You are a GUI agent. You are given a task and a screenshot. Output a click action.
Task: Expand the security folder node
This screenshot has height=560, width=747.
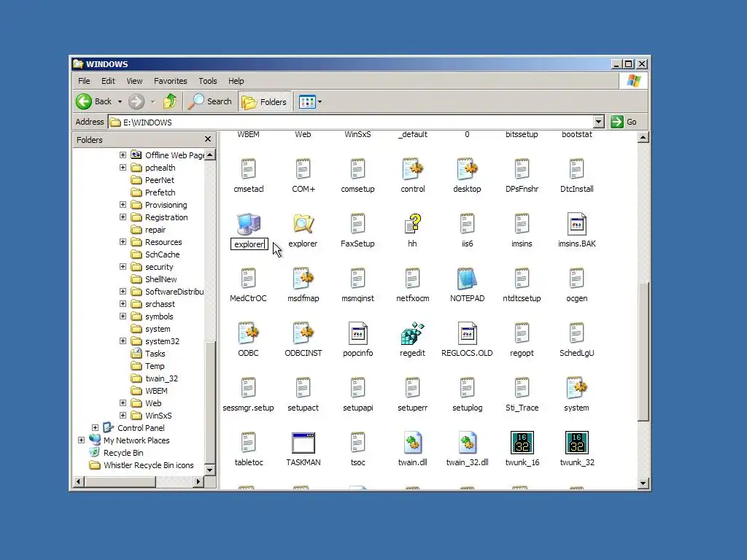(x=123, y=267)
